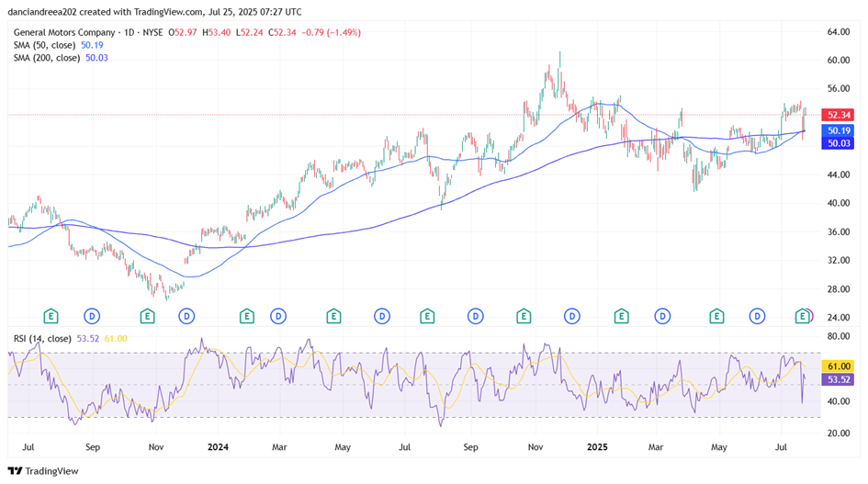Click the leftmost green earnings 'E' marker
868x484 pixels.
[51, 316]
